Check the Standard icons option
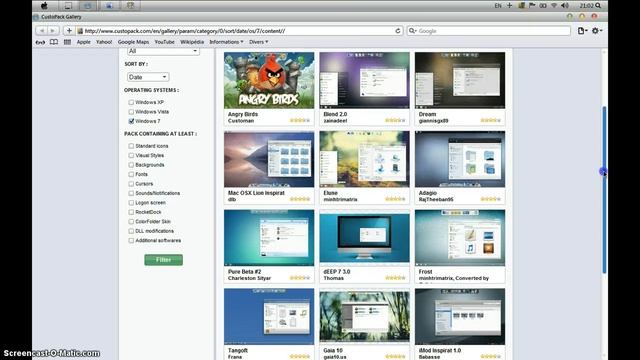This screenshot has height=360, width=640. coord(131,146)
